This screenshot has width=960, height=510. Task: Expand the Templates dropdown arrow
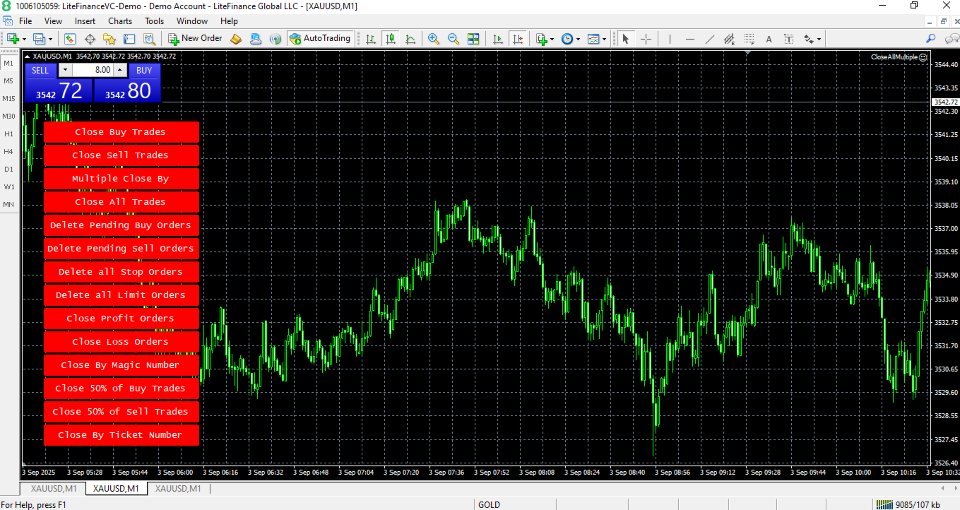(604, 39)
